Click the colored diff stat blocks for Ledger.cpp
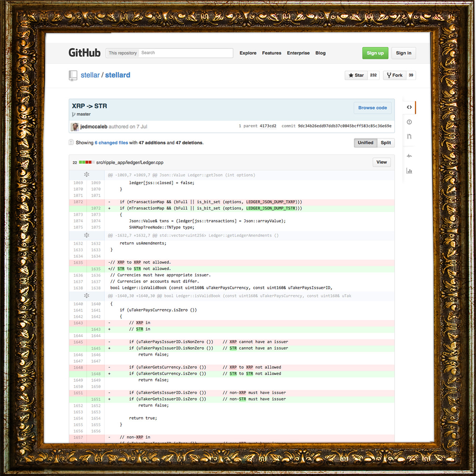 86,162
